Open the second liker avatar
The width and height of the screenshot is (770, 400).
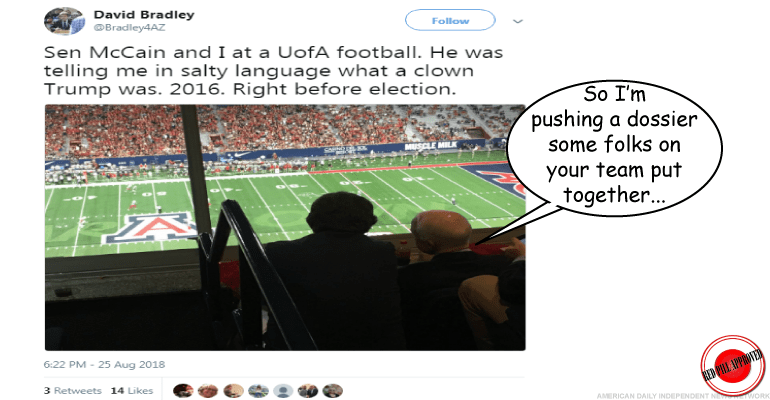point(208,391)
